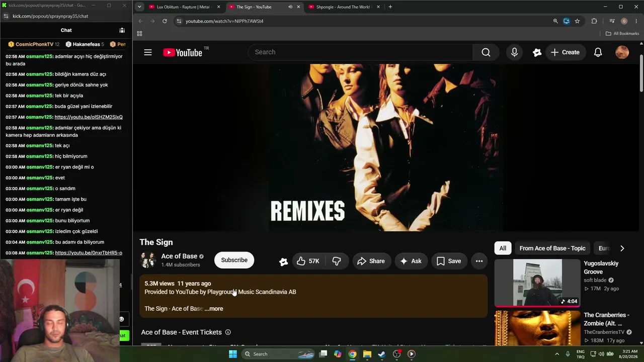This screenshot has width=644, height=362.
Task: Click CosmicPhonkTV in the chat leaderboard
Action: point(34,44)
